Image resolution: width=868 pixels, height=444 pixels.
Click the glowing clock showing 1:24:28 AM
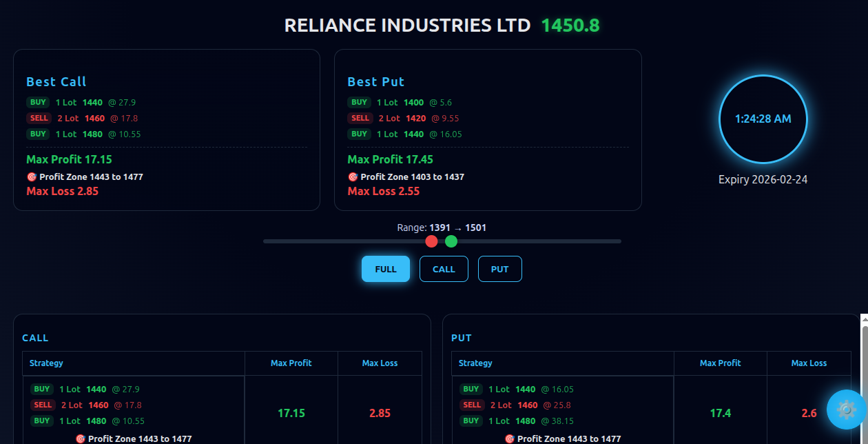coord(763,119)
